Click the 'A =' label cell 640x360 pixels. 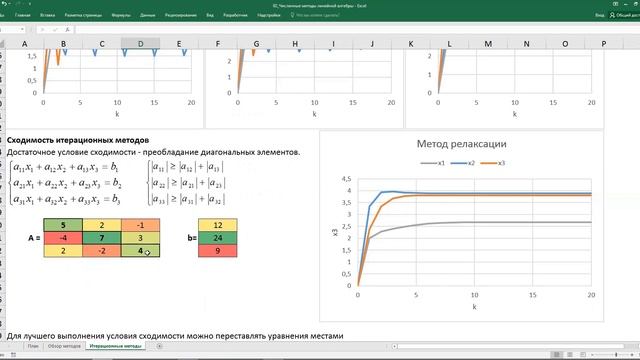click(34, 238)
